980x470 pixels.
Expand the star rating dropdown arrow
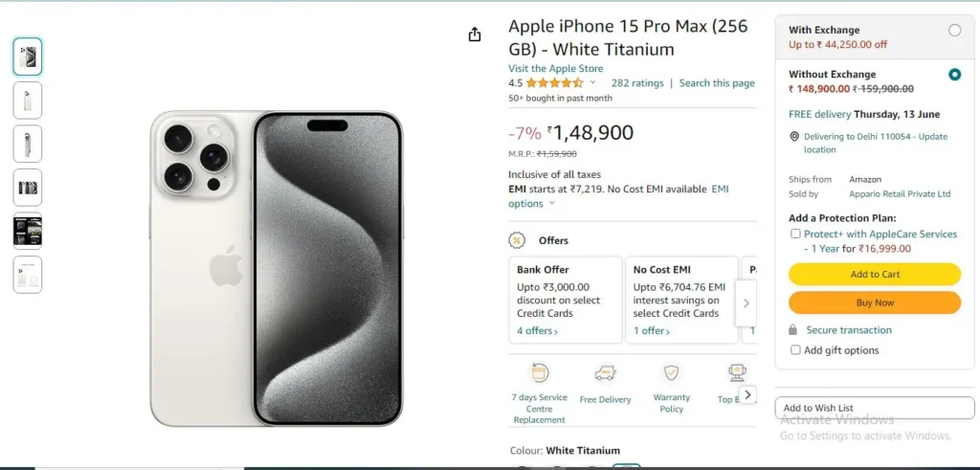593,82
